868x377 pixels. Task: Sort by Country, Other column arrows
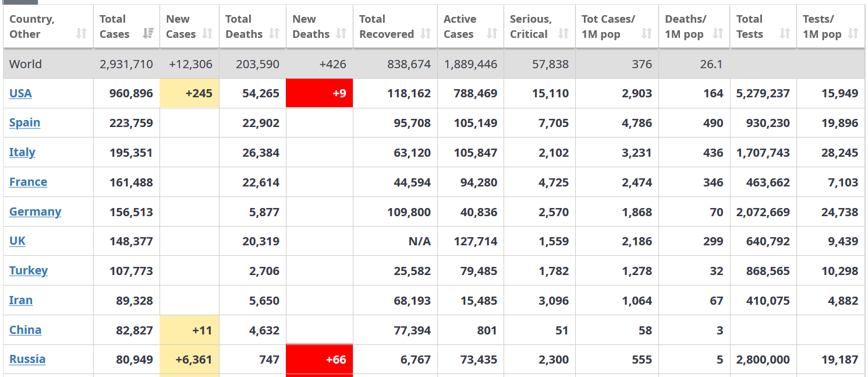82,34
